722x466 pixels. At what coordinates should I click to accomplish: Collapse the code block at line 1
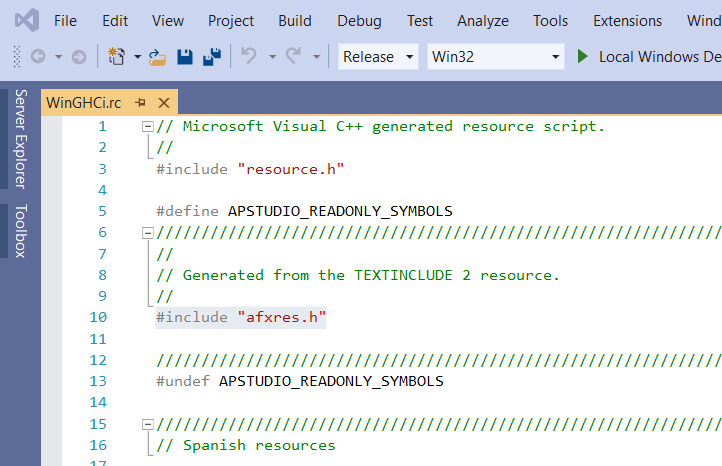click(x=148, y=127)
